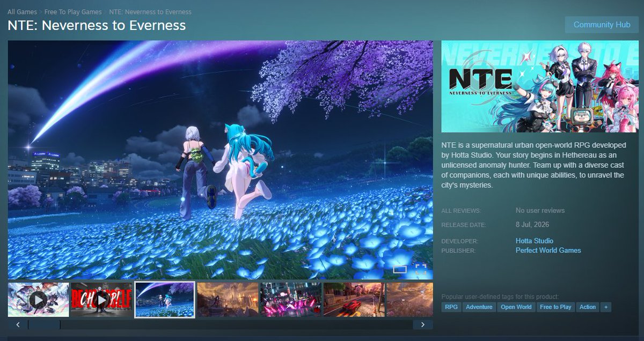644x341 pixels.
Task: Toggle theater mode rectangle icon
Action: coord(400,269)
